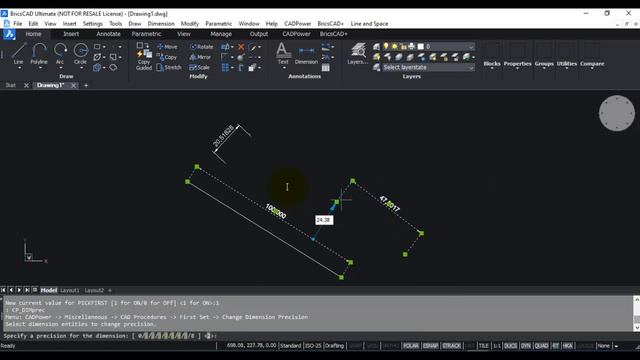
Task: Click the command history scrollbar down arrow
Action: coord(636,327)
